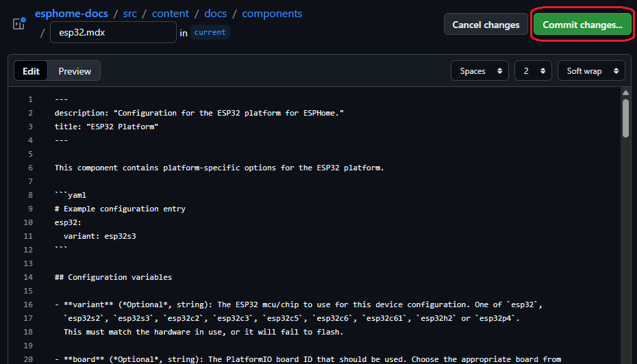
Task: Switch to the Edit tab
Action: point(31,71)
